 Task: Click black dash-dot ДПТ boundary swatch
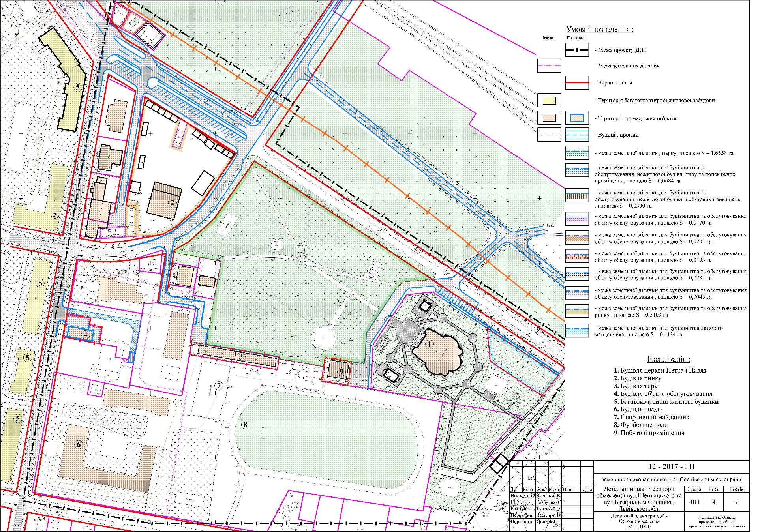(x=577, y=50)
